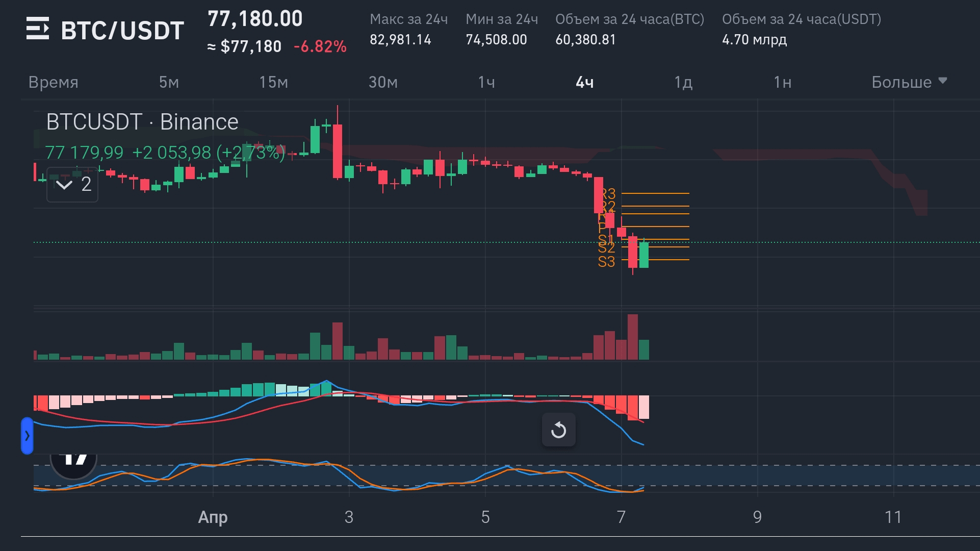Viewport: 980px width, 551px height.
Task: Open the blue side panel handle
Action: click(27, 436)
